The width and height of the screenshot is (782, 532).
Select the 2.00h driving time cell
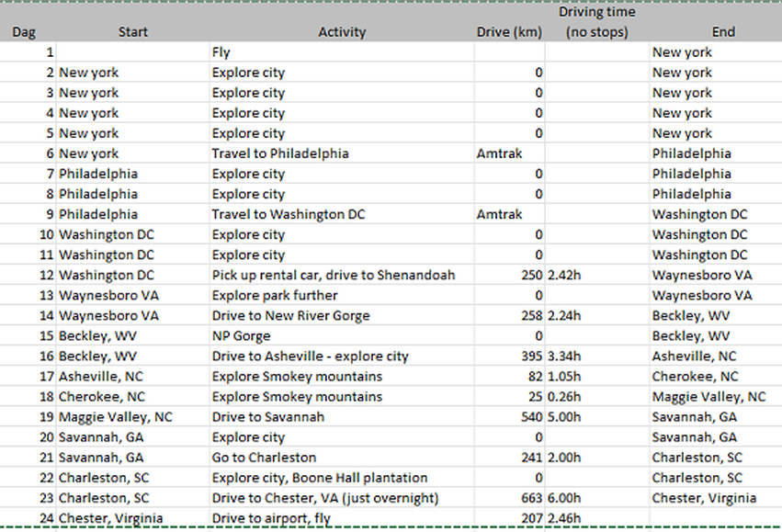pyautogui.click(x=597, y=458)
